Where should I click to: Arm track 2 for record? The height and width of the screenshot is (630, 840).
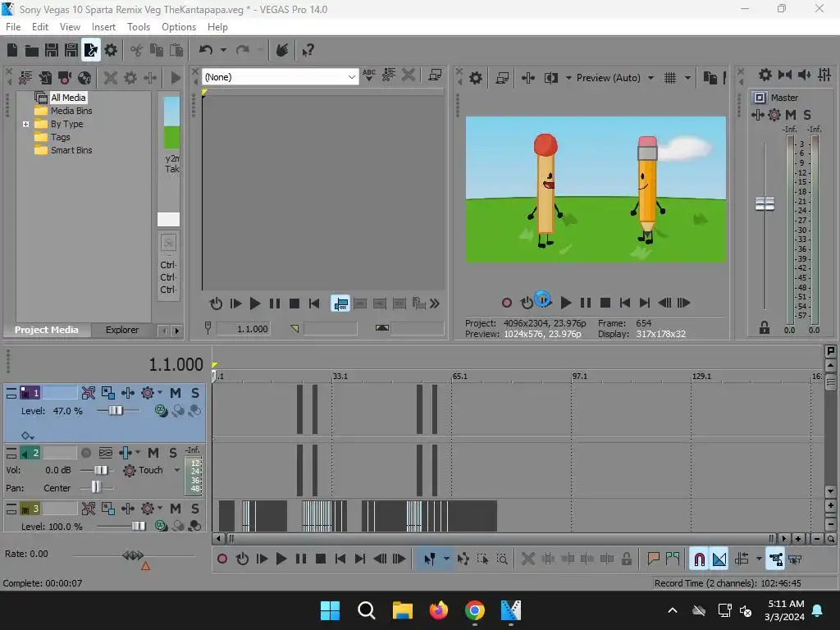click(85, 453)
